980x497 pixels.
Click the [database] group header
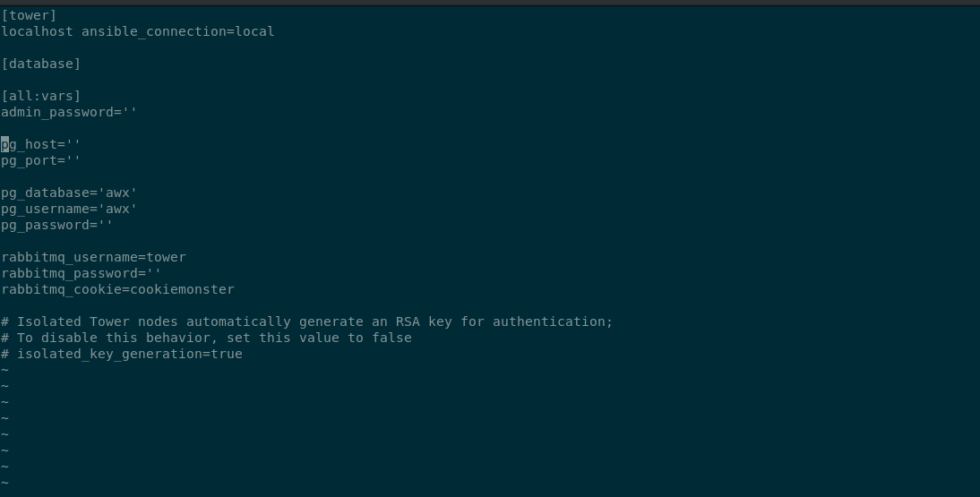click(x=40, y=64)
